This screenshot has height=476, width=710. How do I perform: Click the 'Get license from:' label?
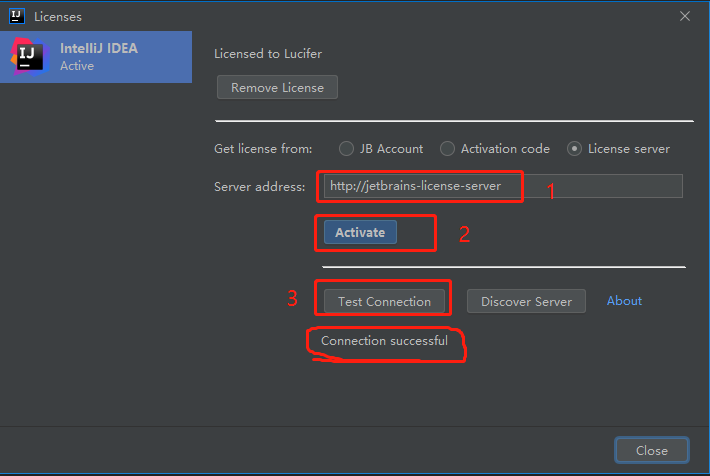(x=263, y=149)
